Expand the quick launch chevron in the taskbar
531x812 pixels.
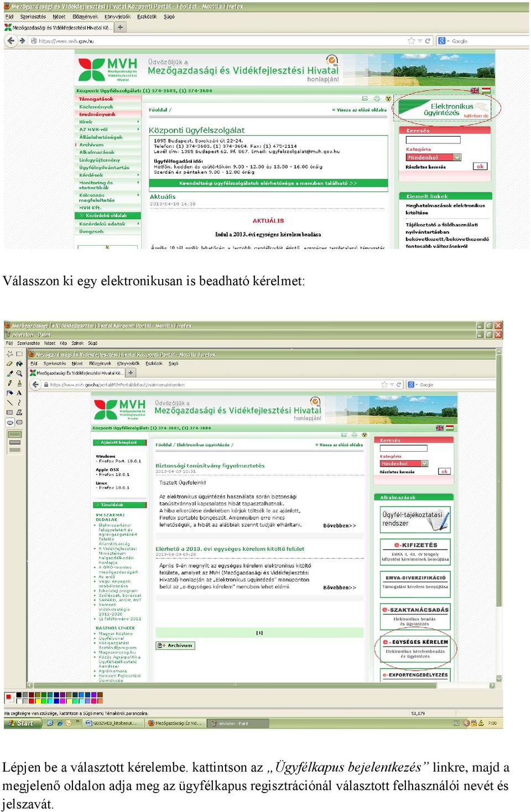(x=78, y=722)
